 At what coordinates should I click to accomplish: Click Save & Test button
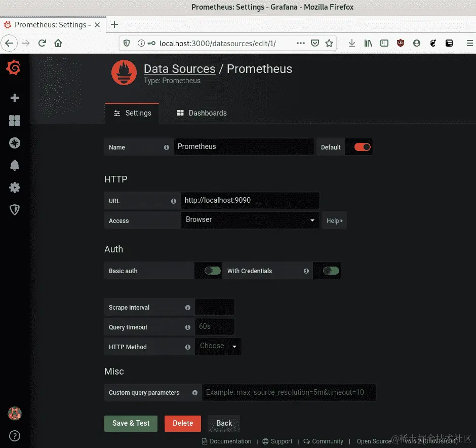pyautogui.click(x=131, y=423)
